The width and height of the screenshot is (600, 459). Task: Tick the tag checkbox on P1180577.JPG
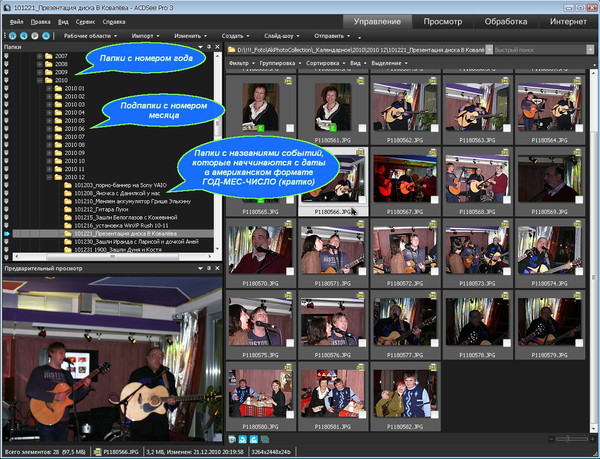pyautogui.click(x=434, y=343)
